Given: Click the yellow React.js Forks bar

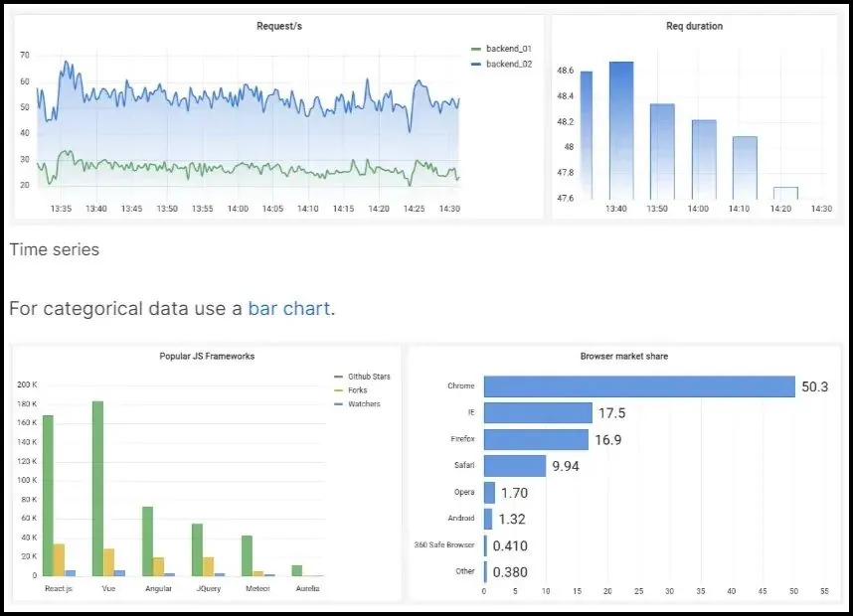Looking at the screenshot, I should [59, 560].
